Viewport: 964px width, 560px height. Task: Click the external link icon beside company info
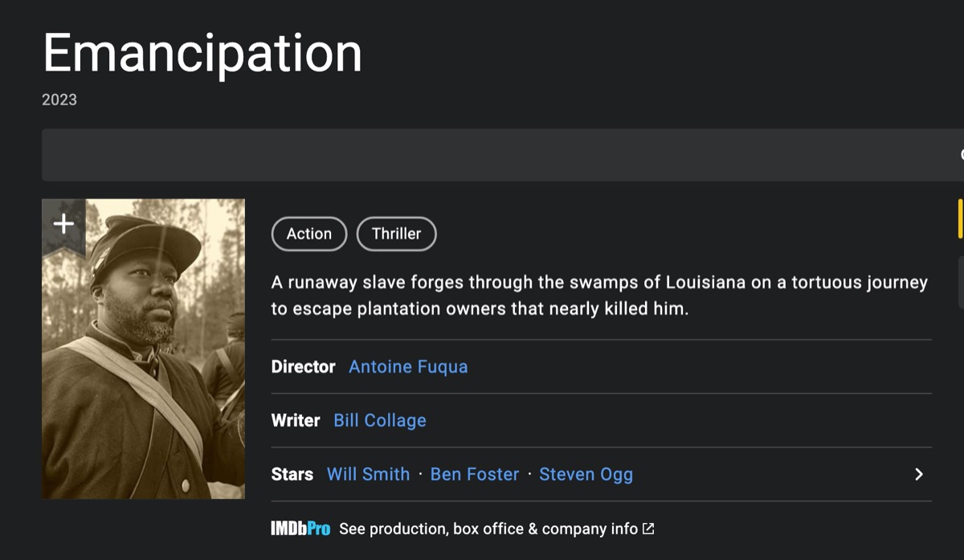[x=648, y=529]
